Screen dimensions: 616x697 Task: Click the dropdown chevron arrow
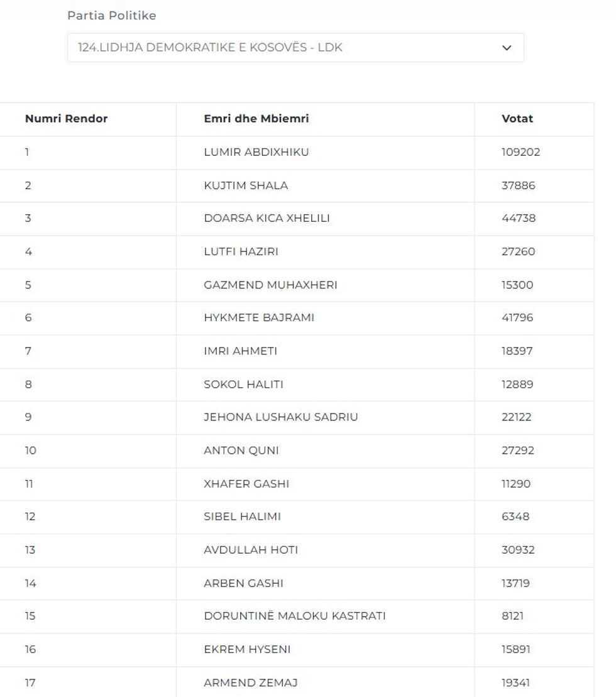(x=507, y=48)
